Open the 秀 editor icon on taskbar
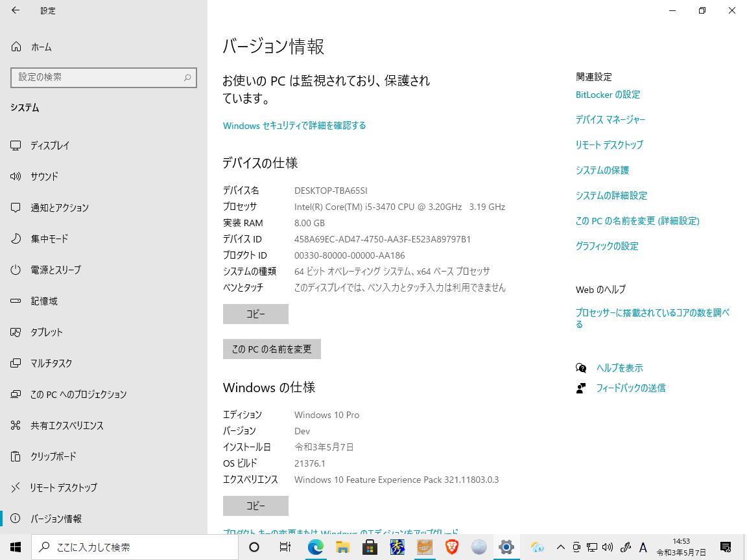 [397, 547]
